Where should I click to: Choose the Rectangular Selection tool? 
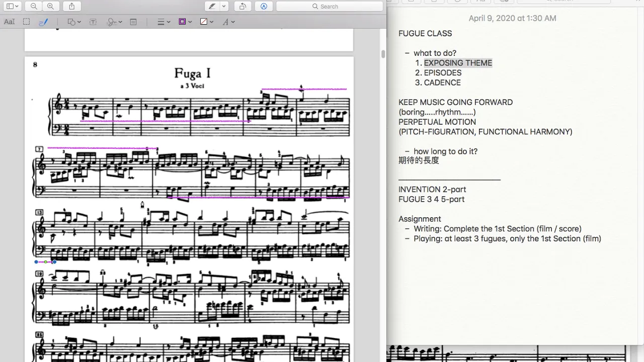[x=27, y=22]
